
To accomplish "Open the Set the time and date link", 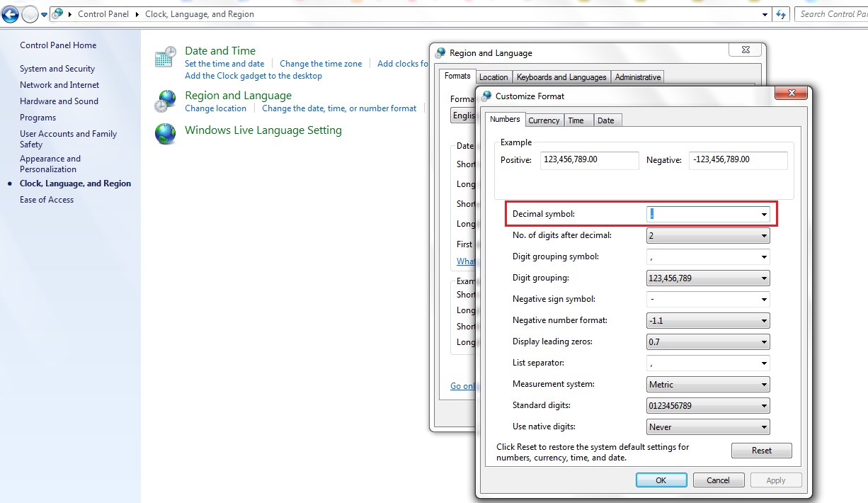I will (224, 64).
